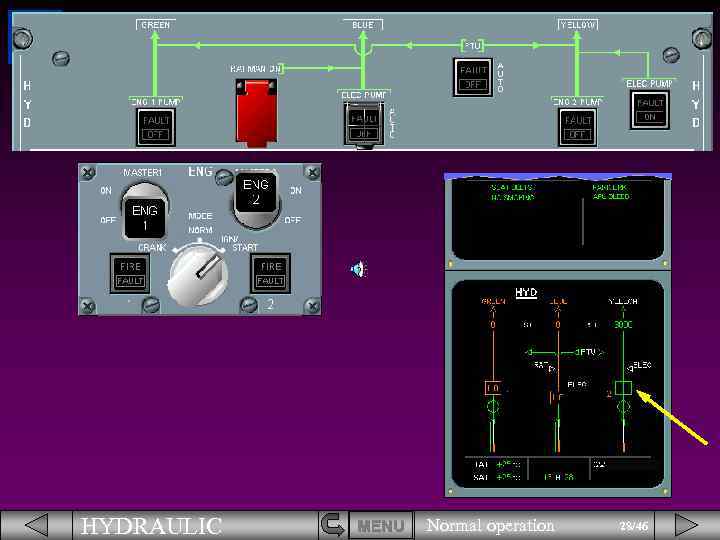Toggle the ENG 1 PUMP pushbutton
The height and width of the screenshot is (540, 720).
(x=156, y=127)
